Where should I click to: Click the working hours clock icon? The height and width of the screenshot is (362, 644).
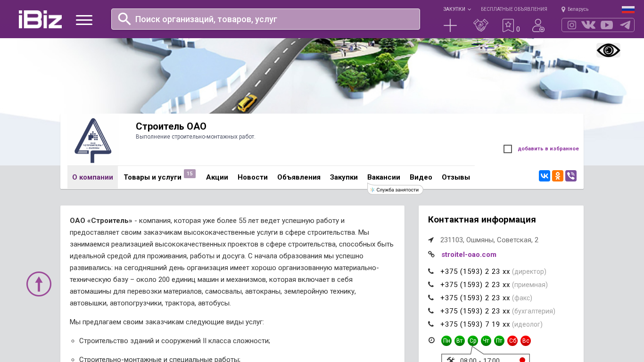431,340
